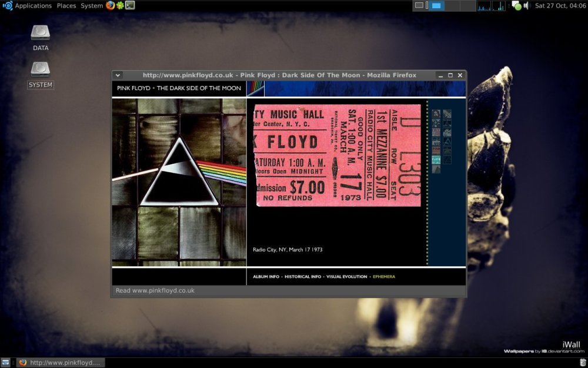588x368 pixels.
Task: Open the topmost left-column portrait thumbnail
Action: [436, 114]
